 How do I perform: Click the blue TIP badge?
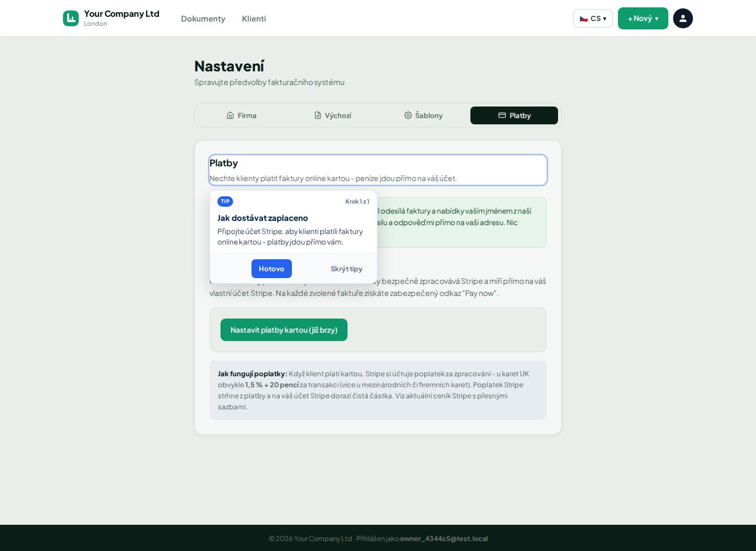tap(225, 202)
